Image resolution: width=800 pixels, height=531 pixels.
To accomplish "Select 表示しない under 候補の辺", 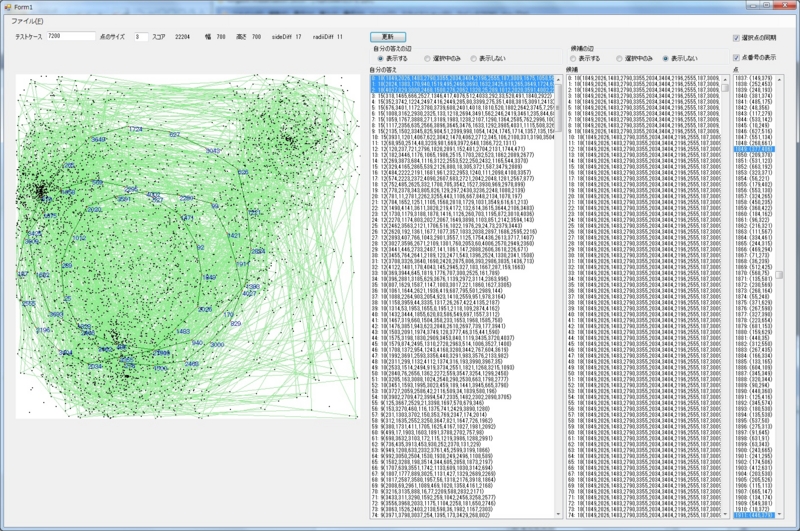I will tap(680, 59).
